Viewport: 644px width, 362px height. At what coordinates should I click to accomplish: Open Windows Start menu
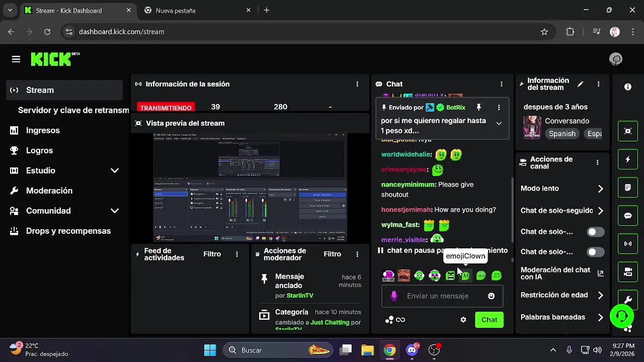pyautogui.click(x=210, y=350)
